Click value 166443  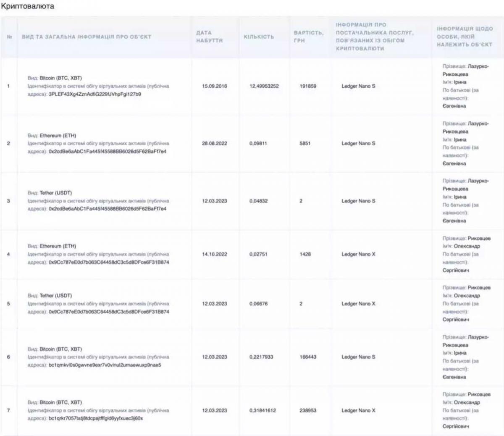click(x=308, y=357)
